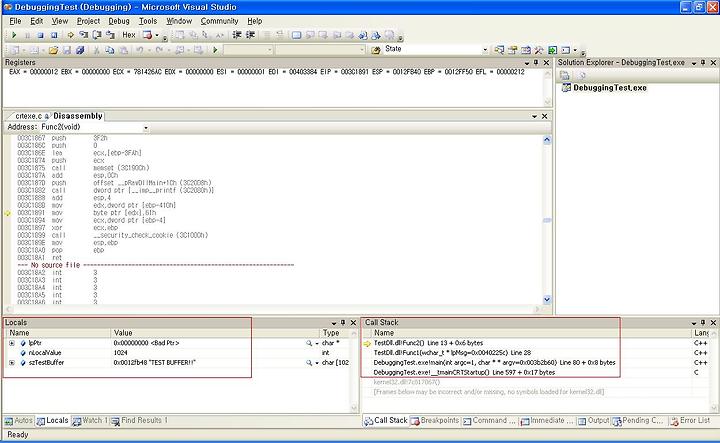Open active files dropdown in document area
720x443 pixels.
point(534,117)
